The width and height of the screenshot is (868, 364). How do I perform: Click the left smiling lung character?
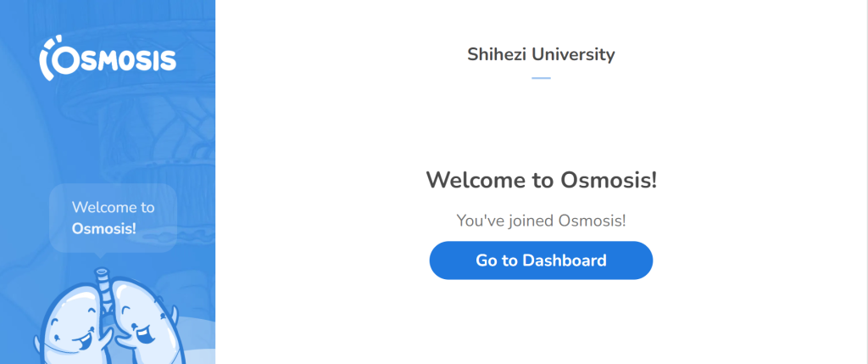(70, 326)
